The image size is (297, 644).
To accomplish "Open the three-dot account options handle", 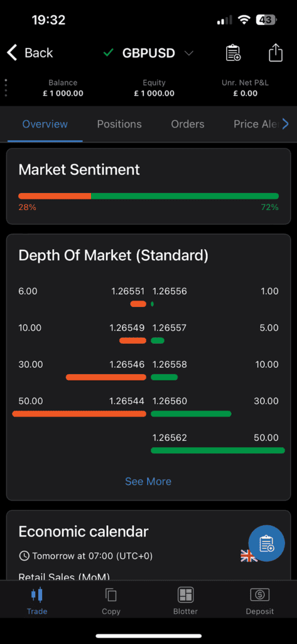I will point(6,87).
